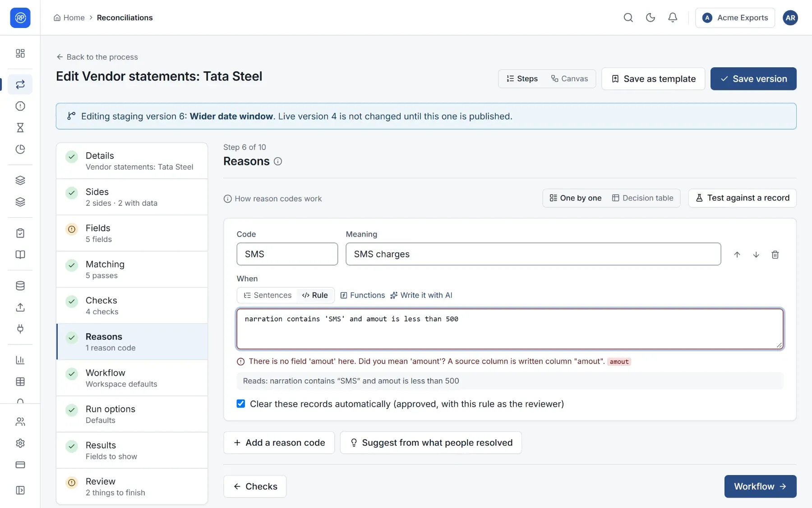
Task: Switch to Canvas view
Action: 569,79
